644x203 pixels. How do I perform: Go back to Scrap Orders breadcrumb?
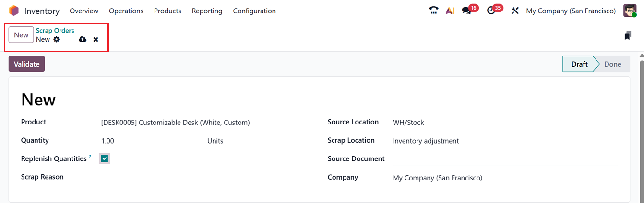coord(55,31)
